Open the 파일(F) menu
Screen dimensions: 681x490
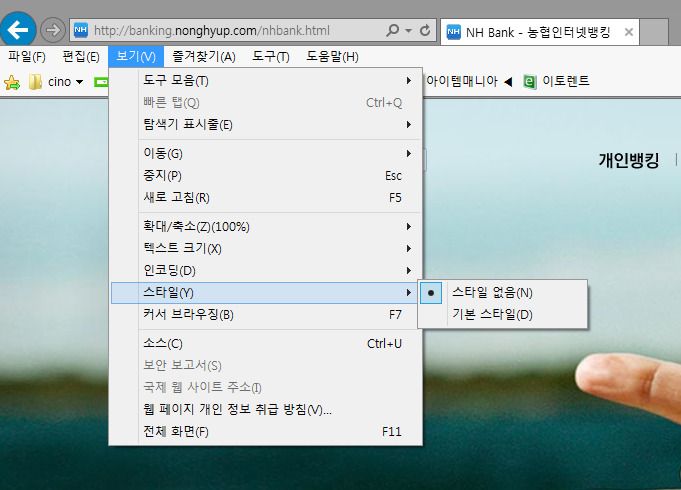(x=26, y=56)
